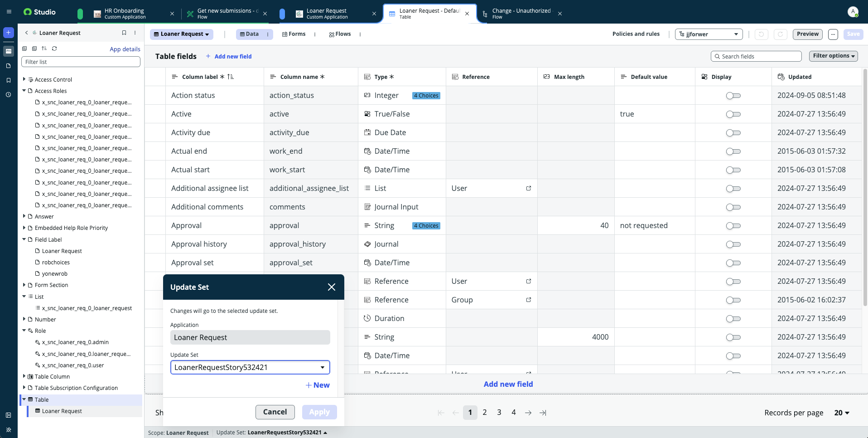This screenshot has height=438, width=868.
Task: Click the undo icon in top toolbar
Action: [761, 34]
